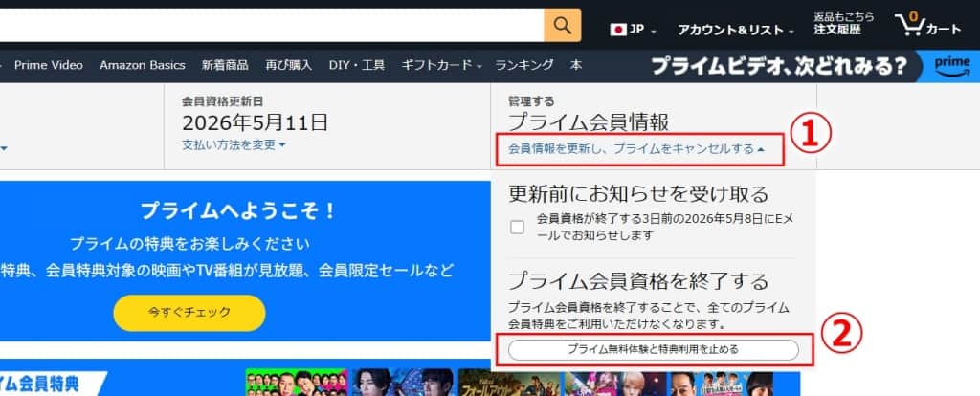Select 新着商品 in navigation
Screen dimensions: 980x396
tap(225, 65)
